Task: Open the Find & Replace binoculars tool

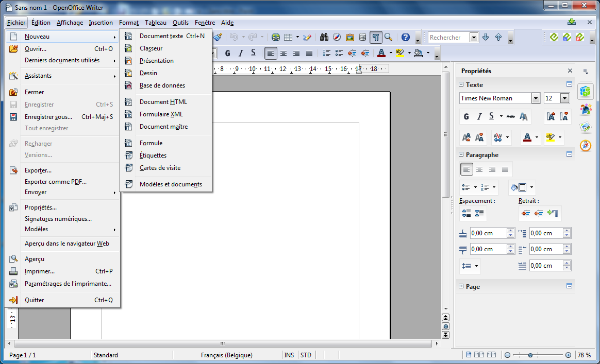Action: pyautogui.click(x=324, y=37)
